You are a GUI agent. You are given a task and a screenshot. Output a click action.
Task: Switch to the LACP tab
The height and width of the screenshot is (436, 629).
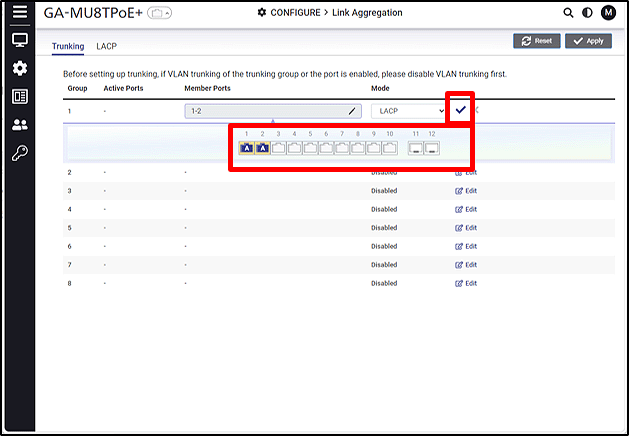pos(106,46)
